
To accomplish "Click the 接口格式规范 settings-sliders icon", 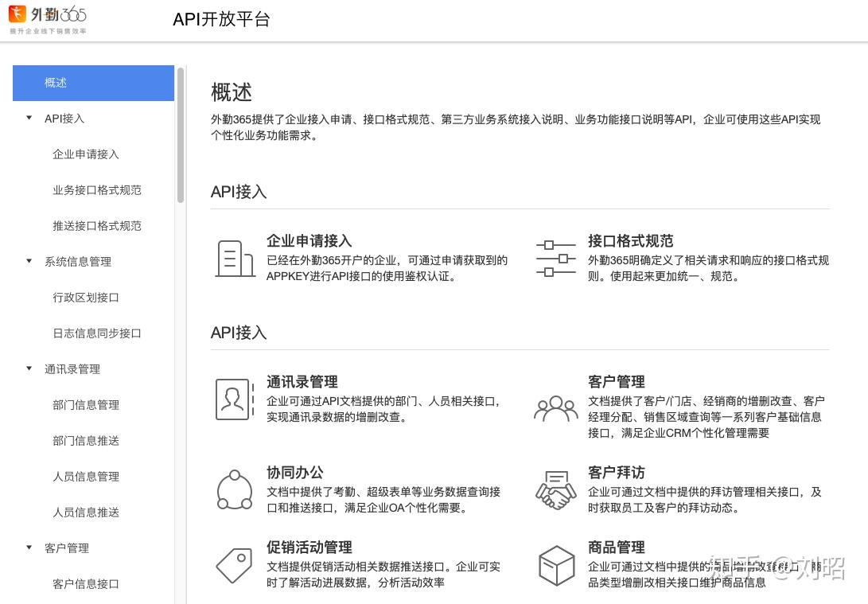I will pyautogui.click(x=555, y=257).
